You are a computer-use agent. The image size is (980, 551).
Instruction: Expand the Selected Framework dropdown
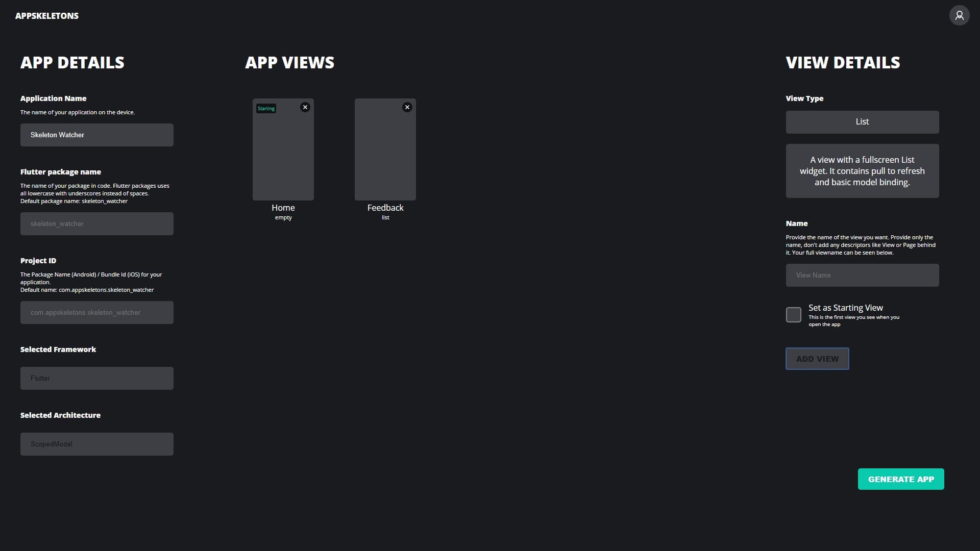[x=96, y=378]
